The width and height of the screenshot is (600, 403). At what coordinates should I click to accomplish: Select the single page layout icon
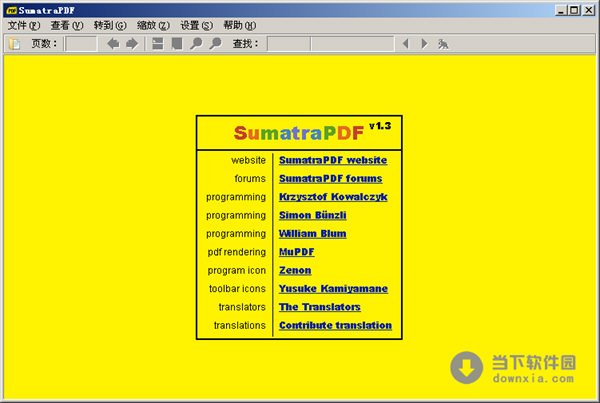(177, 44)
